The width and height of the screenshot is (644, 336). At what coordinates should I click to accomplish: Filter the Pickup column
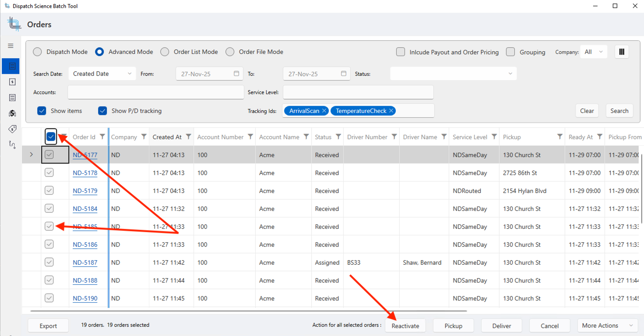click(x=560, y=137)
